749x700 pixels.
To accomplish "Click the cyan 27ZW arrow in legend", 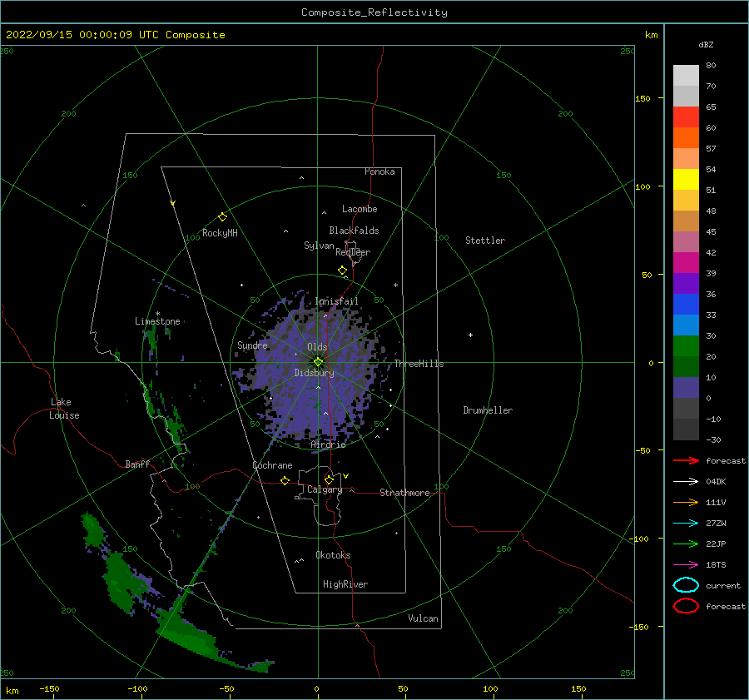I will pyautogui.click(x=686, y=524).
